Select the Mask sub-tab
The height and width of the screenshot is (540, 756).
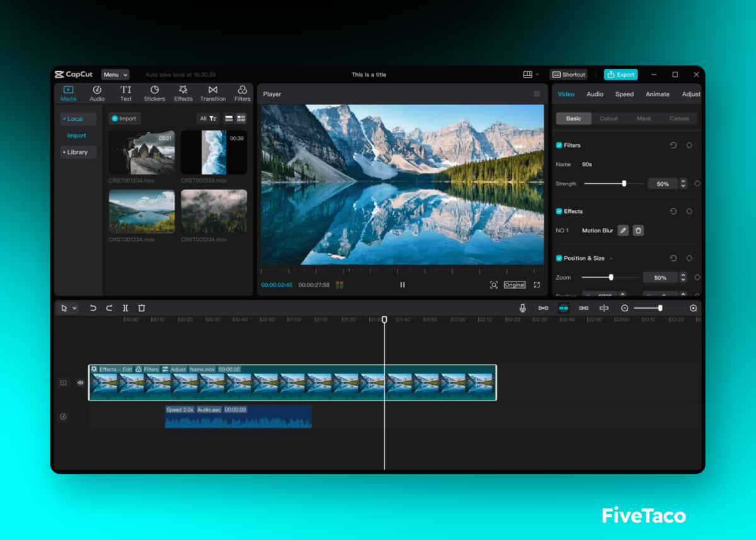pyautogui.click(x=644, y=118)
